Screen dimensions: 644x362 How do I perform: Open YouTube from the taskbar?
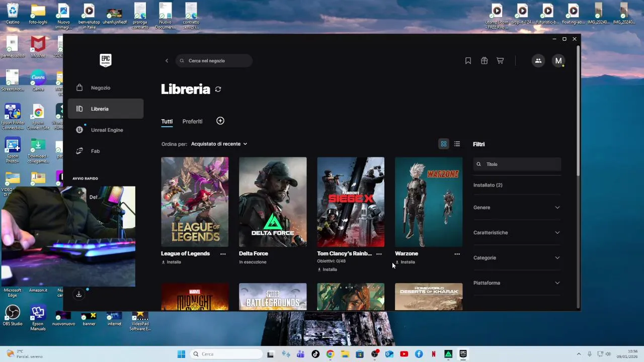pyautogui.click(x=404, y=354)
